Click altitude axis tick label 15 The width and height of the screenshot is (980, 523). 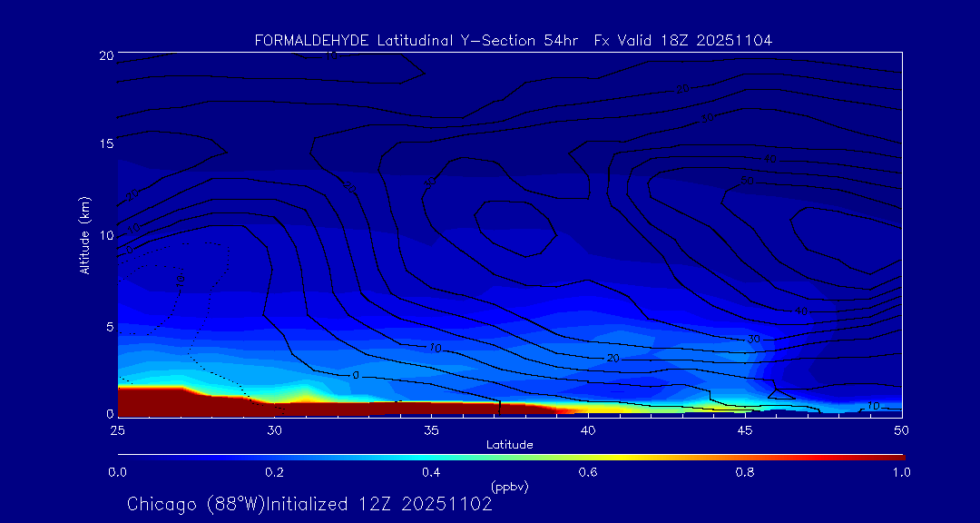click(104, 144)
